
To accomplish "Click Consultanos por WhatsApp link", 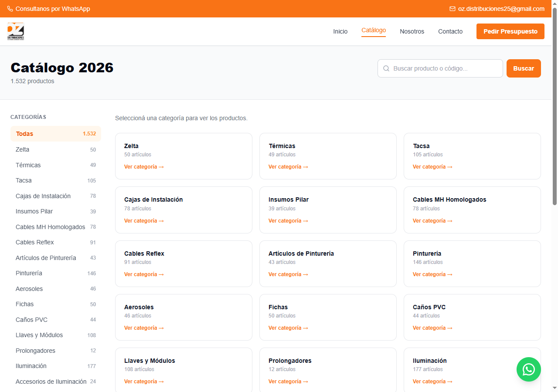I will [48, 9].
